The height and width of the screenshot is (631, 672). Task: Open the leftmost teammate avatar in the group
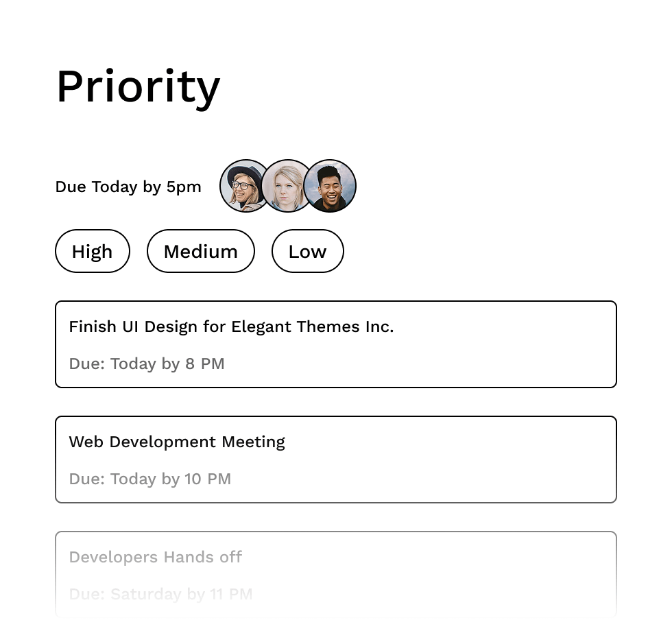click(x=240, y=185)
